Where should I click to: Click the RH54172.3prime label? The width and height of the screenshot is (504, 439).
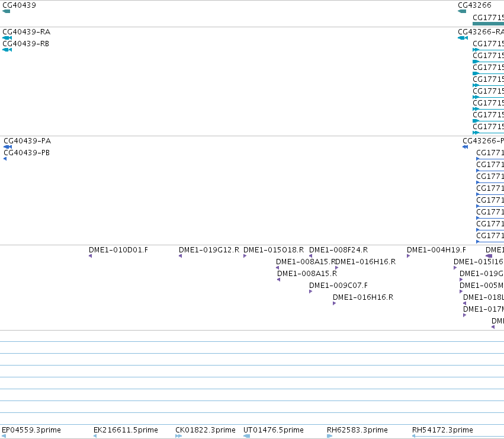click(442, 430)
